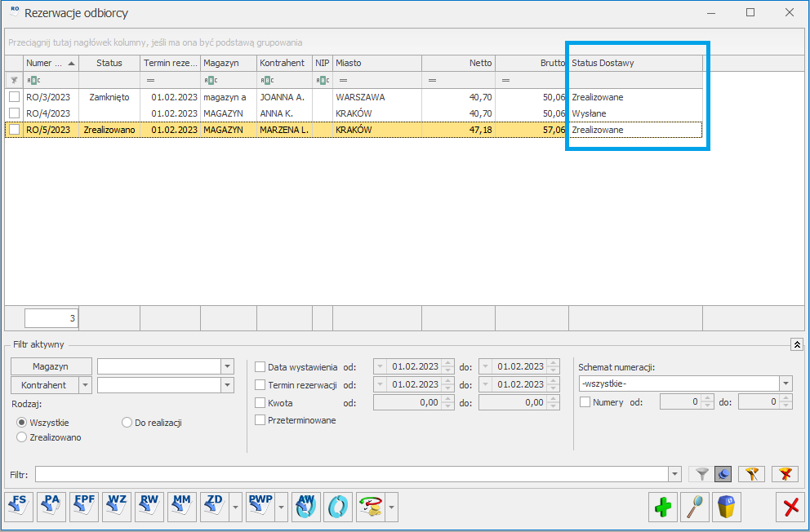
Task: Enable the Termin rezerwacji checkbox
Action: pos(260,385)
